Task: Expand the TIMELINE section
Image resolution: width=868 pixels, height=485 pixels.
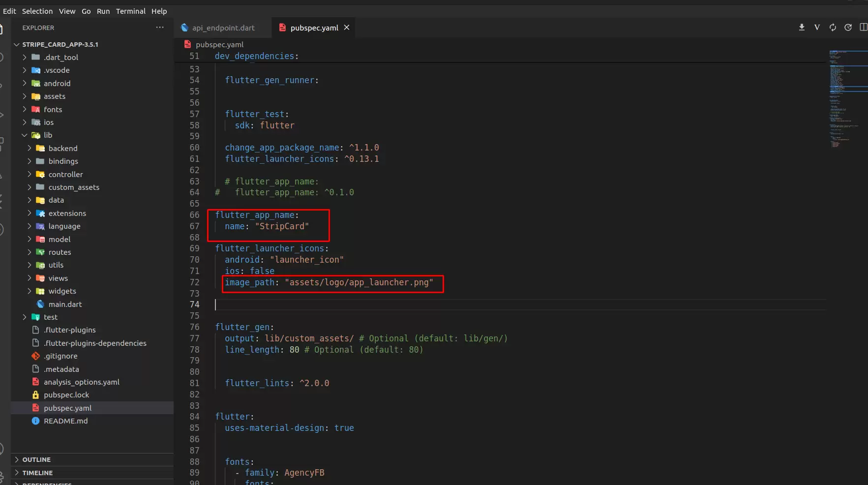Action: coord(92,473)
